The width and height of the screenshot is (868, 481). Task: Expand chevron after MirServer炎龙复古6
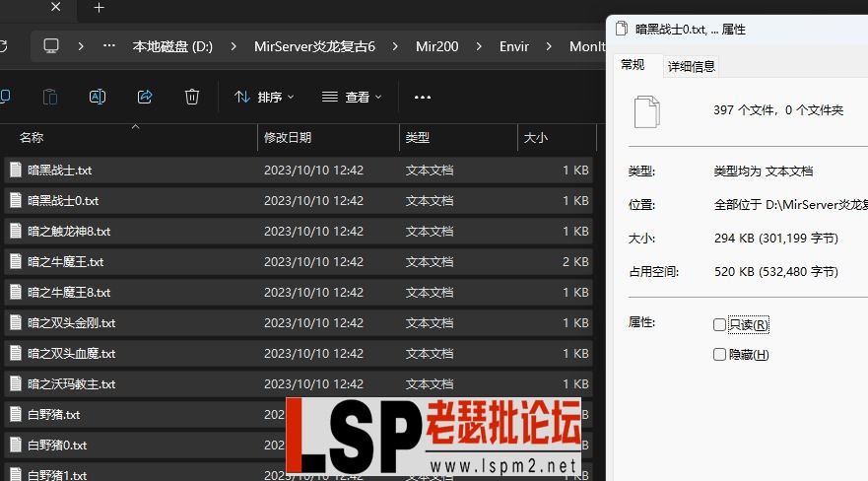(x=395, y=46)
